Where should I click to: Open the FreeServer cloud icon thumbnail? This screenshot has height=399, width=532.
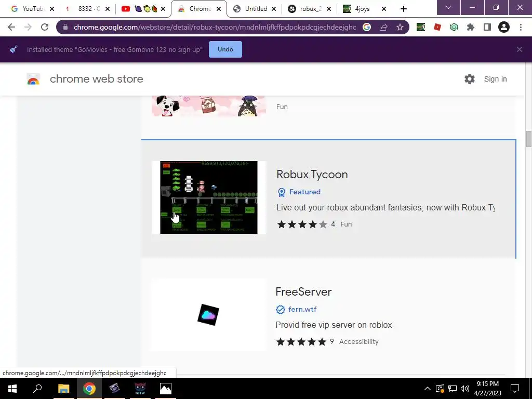[x=209, y=315]
